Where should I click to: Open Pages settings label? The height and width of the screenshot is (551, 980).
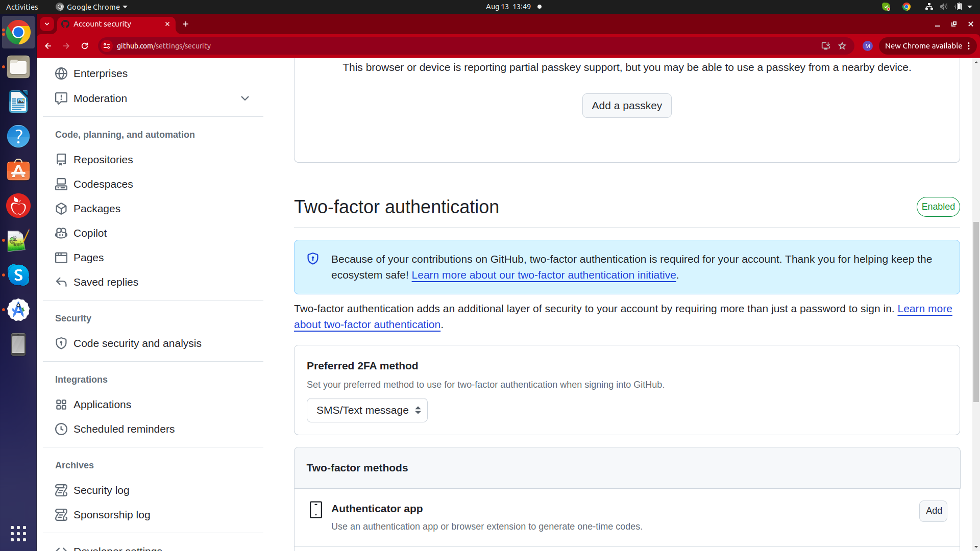click(x=89, y=258)
